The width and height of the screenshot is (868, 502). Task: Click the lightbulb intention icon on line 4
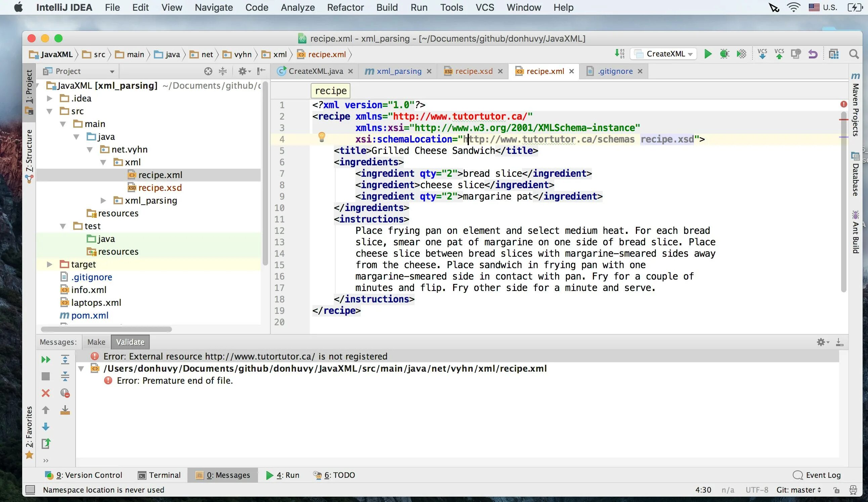(x=321, y=137)
